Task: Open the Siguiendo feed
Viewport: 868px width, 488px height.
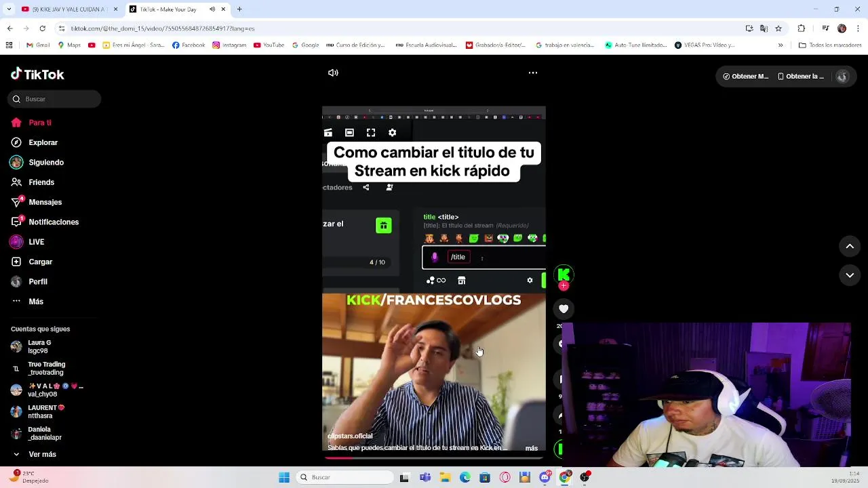Action: pyautogui.click(x=37, y=163)
